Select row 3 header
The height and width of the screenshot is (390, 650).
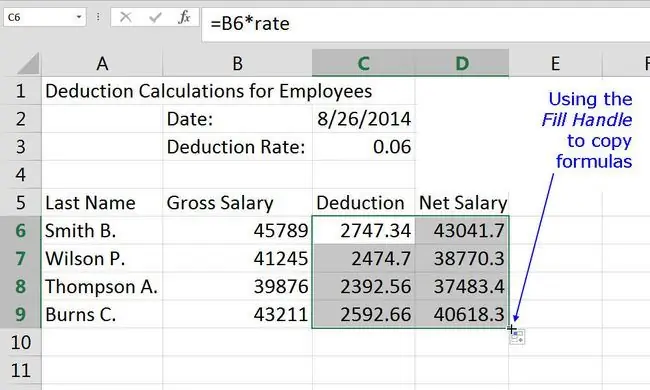(x=21, y=147)
